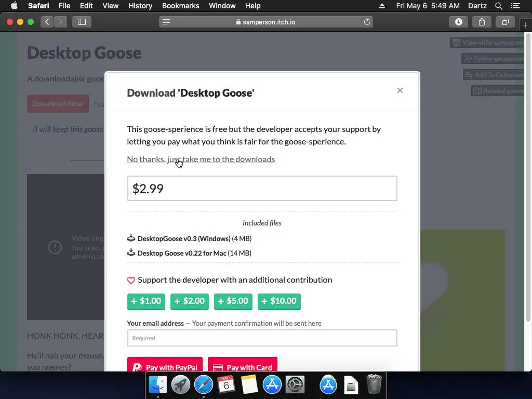Click download icon beside DesktopGoose v0.3 (Windows)
The width and height of the screenshot is (532, 399).
pos(131,238)
